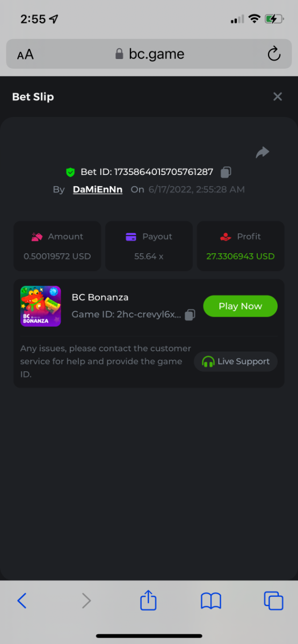Reload the bc.game page
298x644 pixels.
[x=274, y=54]
